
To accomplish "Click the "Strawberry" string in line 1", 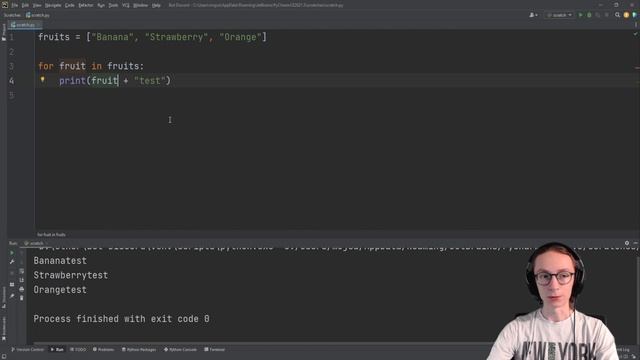I will [x=176, y=37].
